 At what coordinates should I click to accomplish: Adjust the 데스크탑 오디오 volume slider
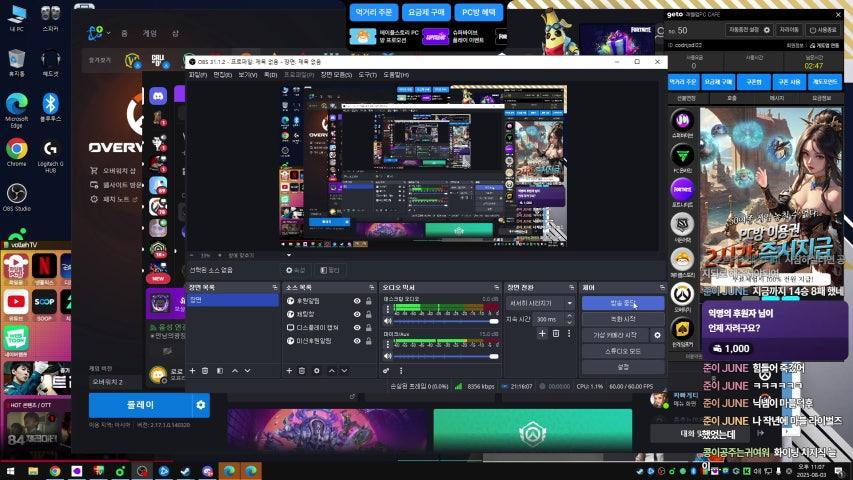446,321
